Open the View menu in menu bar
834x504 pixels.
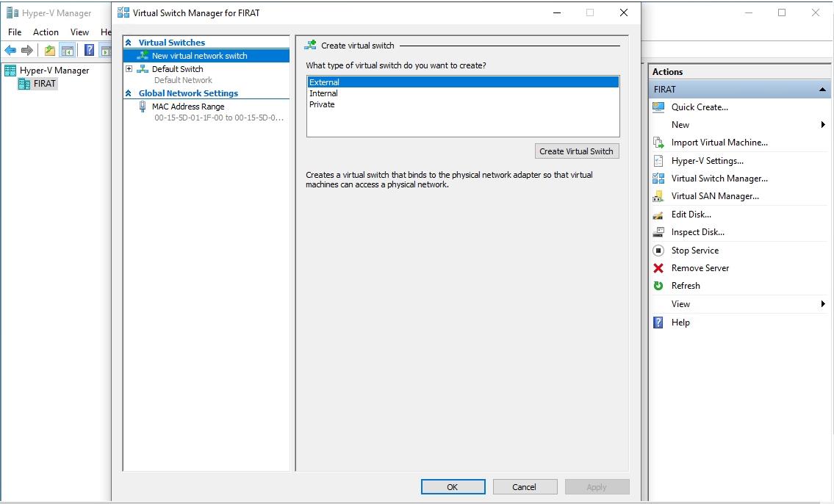[x=80, y=32]
